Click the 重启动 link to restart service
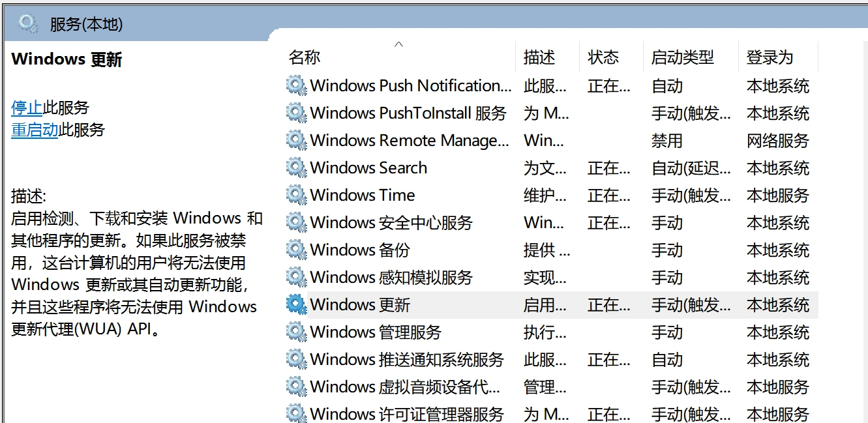 tap(35, 130)
